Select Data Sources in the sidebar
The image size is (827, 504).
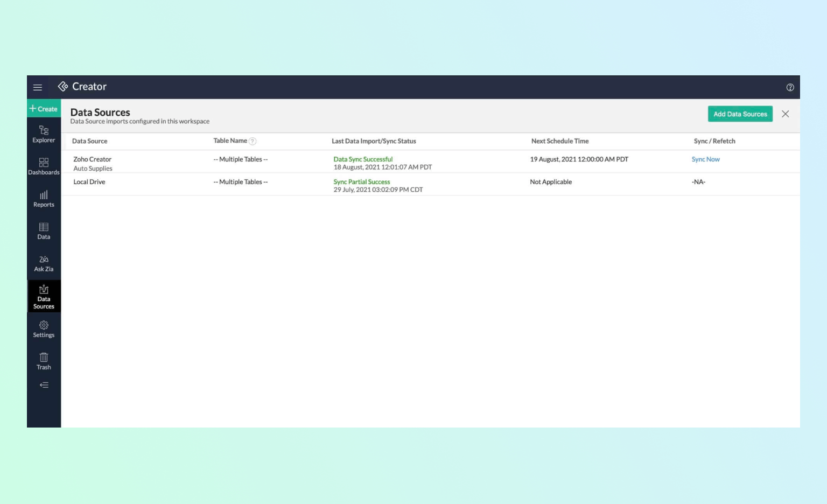(44, 297)
